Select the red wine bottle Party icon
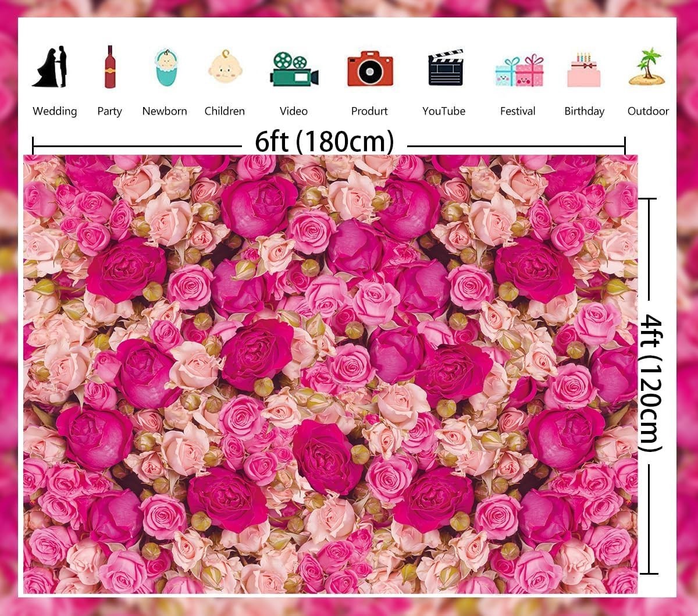 (x=110, y=67)
